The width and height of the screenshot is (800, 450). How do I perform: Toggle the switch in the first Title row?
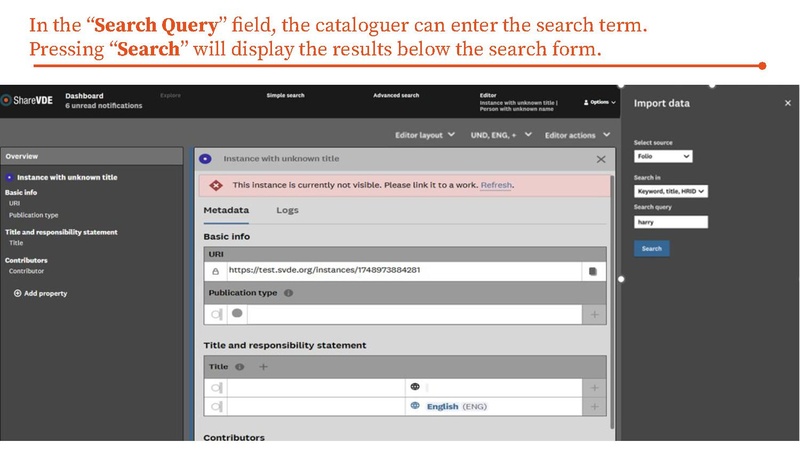215,387
